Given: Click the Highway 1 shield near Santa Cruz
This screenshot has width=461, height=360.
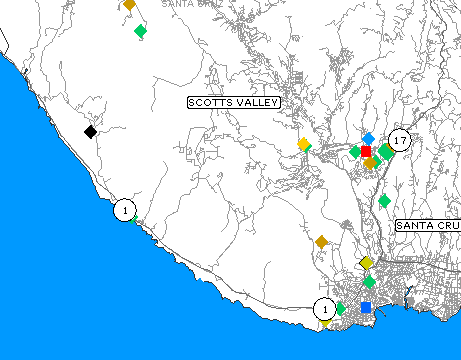Looking at the screenshot, I should point(325,310).
